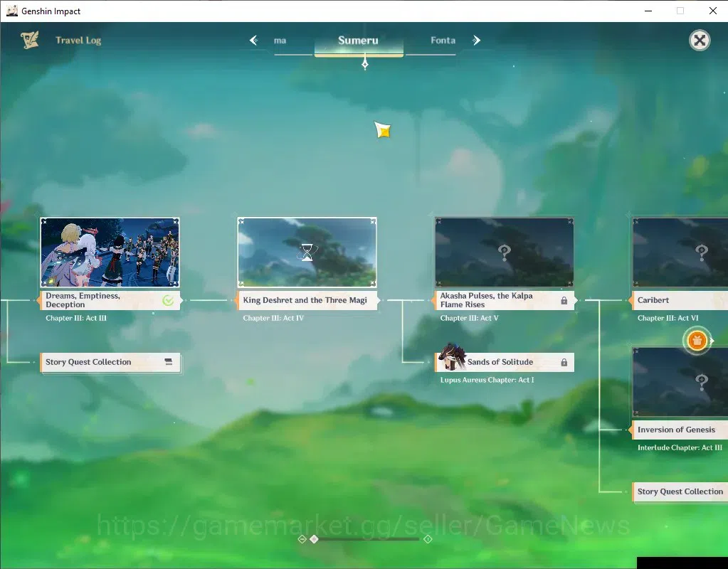The height and width of the screenshot is (569, 728).
Task: Close the Travel Log with the X button
Action: 700,41
